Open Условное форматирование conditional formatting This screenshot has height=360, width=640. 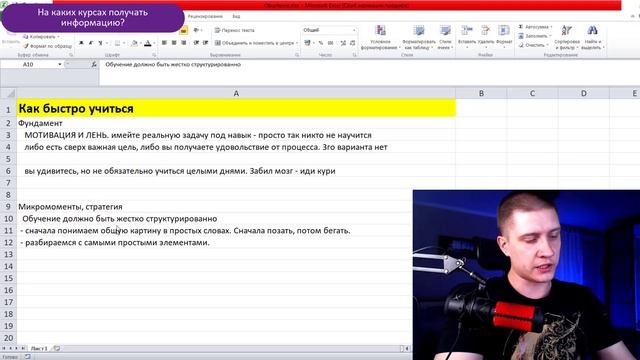pyautogui.click(x=380, y=38)
